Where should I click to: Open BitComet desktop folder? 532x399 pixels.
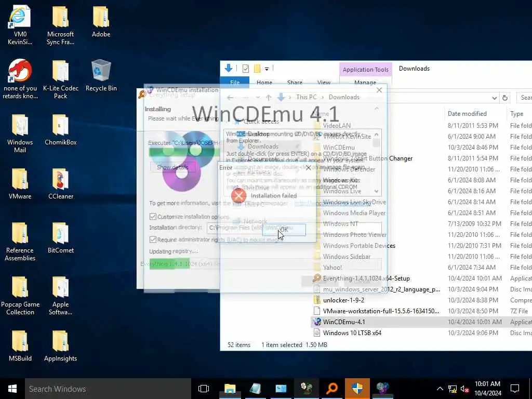(x=60, y=237)
